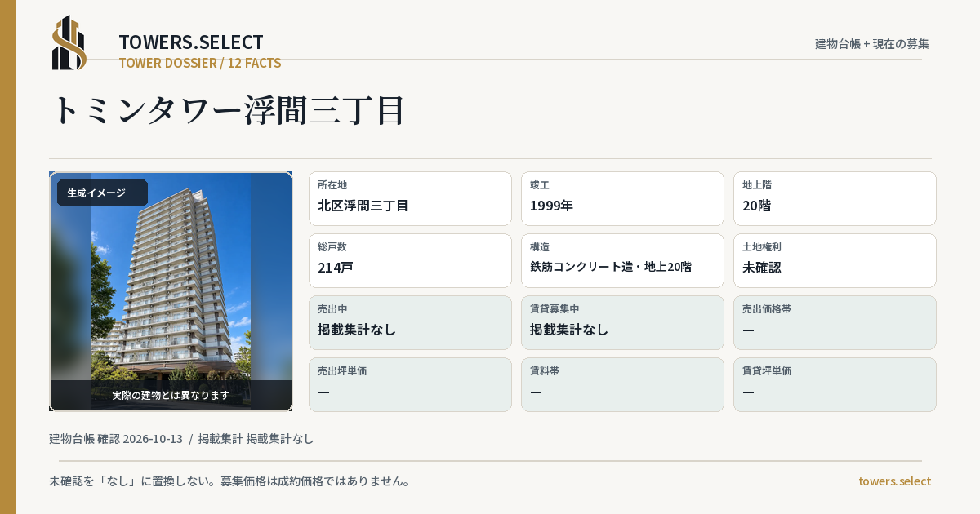Select the 所在地 北区浮間三丁目 card

coord(410,198)
